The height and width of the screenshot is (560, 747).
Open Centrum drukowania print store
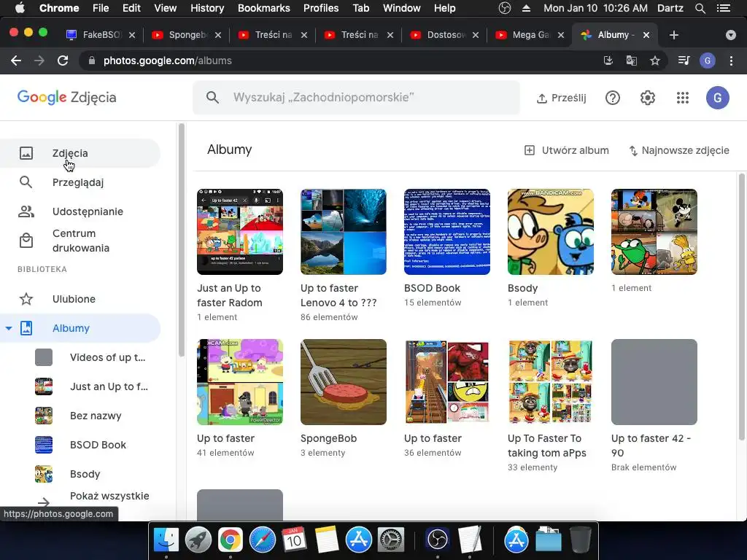(80, 241)
